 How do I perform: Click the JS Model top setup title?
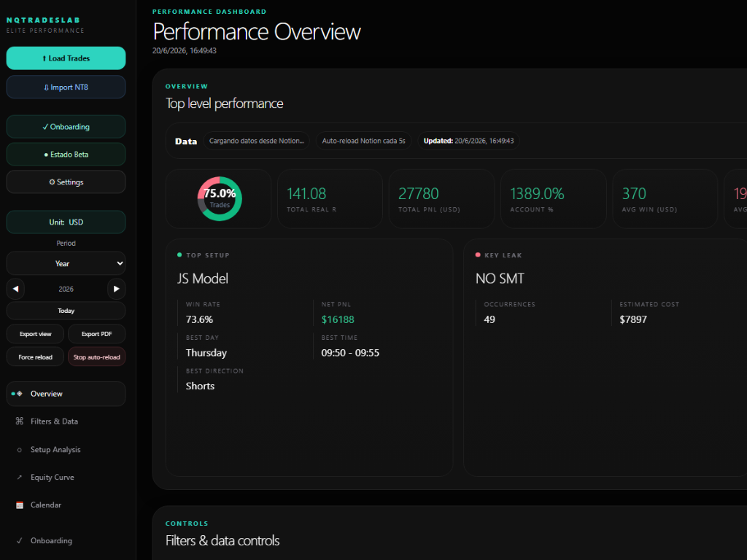point(203,279)
